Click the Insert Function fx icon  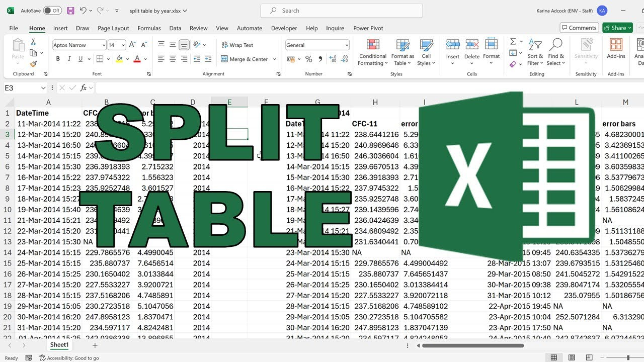pos(84,87)
